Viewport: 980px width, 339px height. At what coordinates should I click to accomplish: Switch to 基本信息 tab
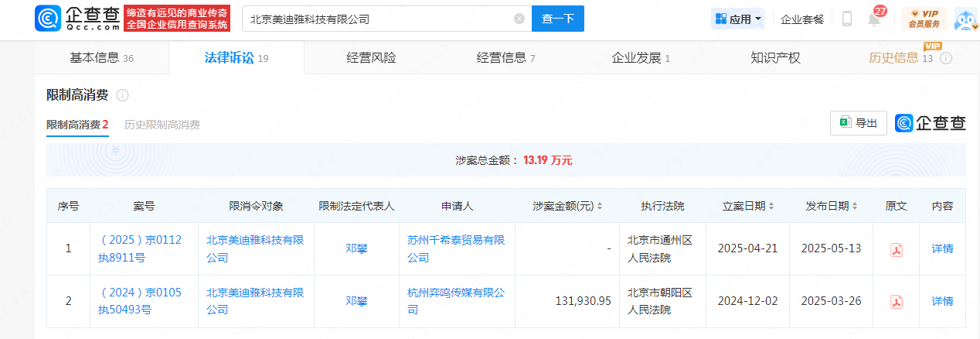coord(102,58)
